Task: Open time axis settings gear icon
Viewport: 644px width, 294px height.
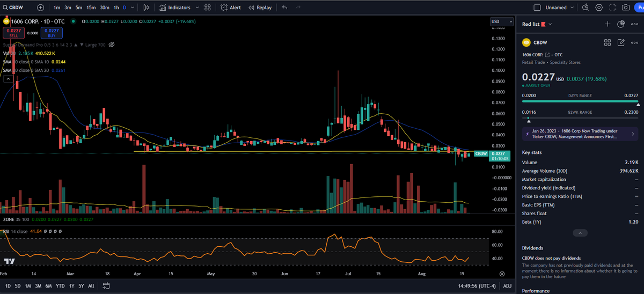Action: (502, 273)
